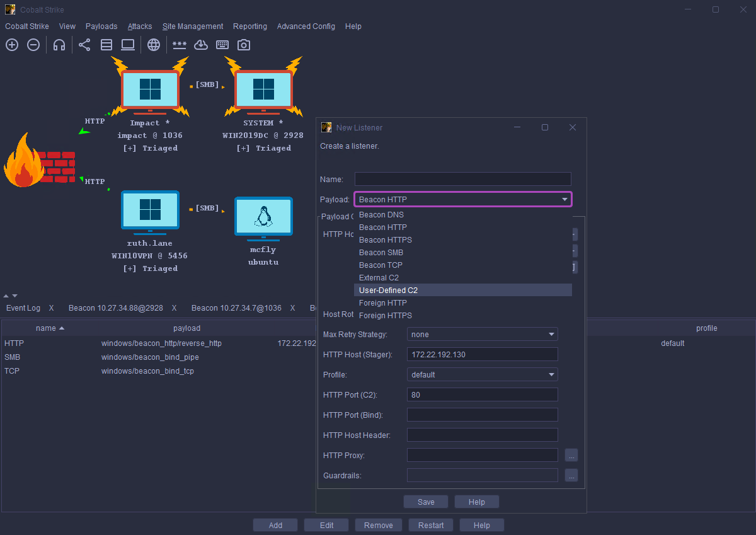The width and height of the screenshot is (756, 535).
Task: Click the browse button beside Guardrails
Action: pos(571,476)
